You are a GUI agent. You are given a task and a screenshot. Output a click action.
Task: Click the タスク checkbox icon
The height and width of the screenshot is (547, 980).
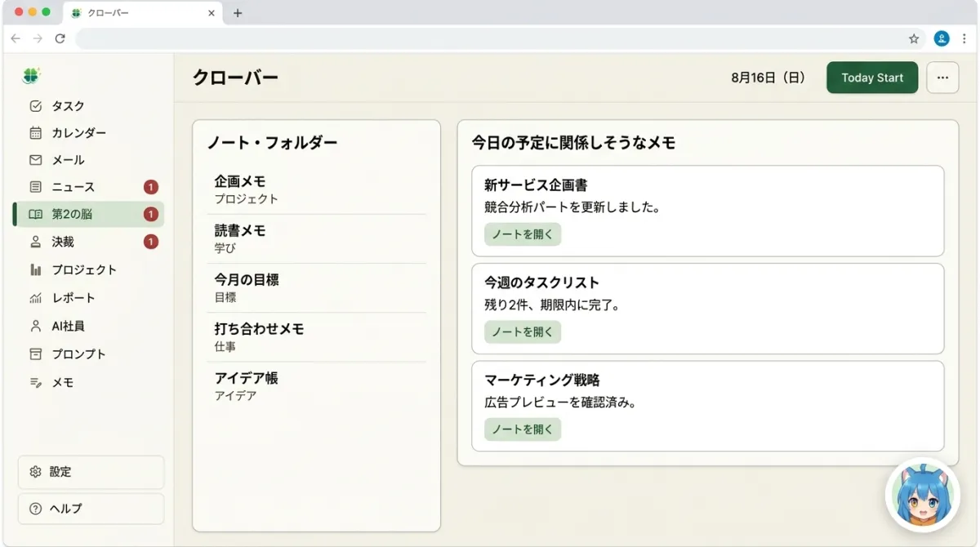[35, 106]
